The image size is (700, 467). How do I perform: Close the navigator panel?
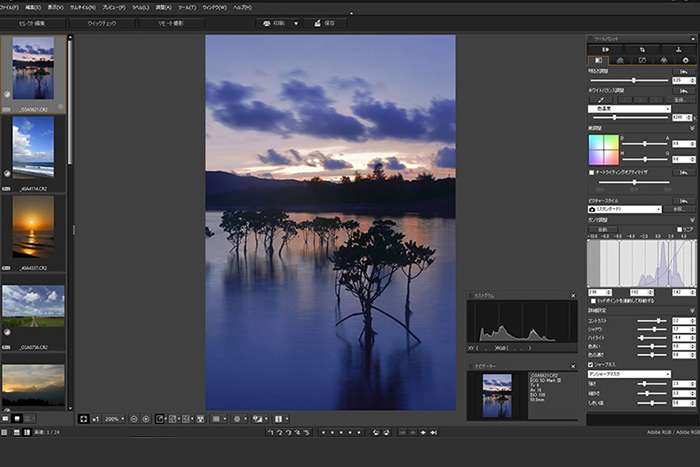[573, 367]
